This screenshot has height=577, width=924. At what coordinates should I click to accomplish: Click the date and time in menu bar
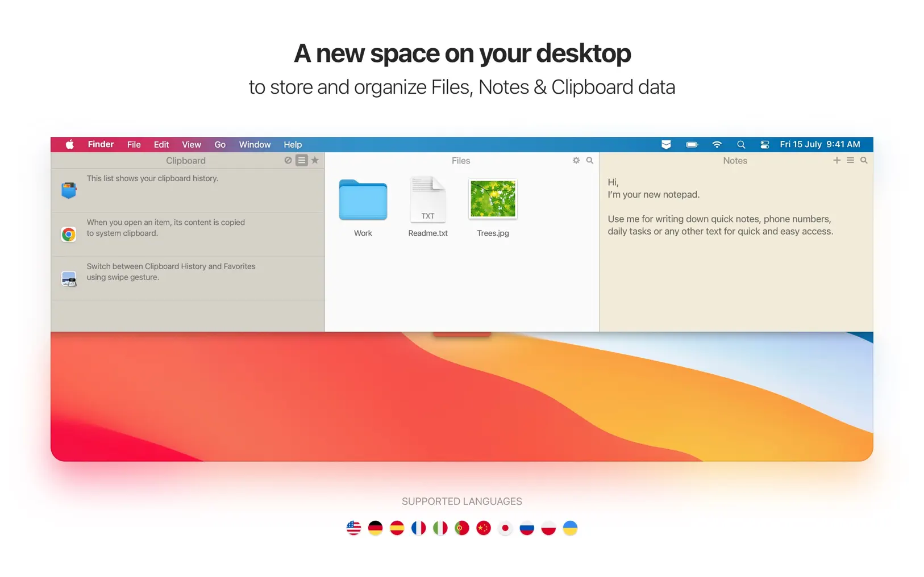(820, 144)
